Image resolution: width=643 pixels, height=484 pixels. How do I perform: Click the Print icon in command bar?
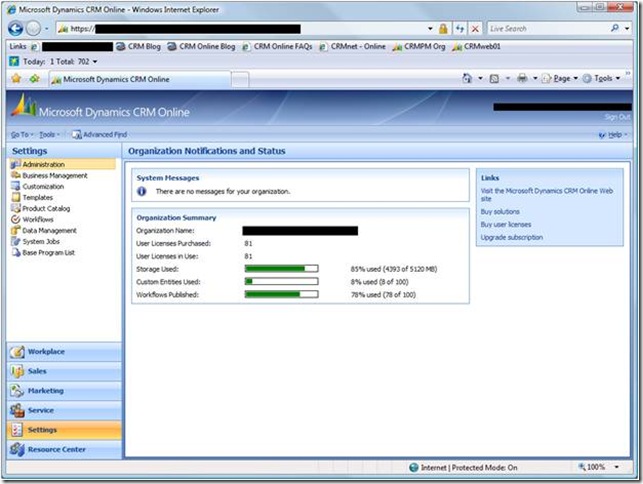520,79
